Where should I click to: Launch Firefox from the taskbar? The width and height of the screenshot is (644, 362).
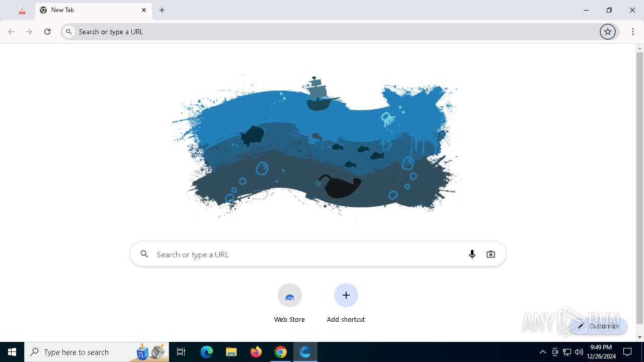coord(256,352)
